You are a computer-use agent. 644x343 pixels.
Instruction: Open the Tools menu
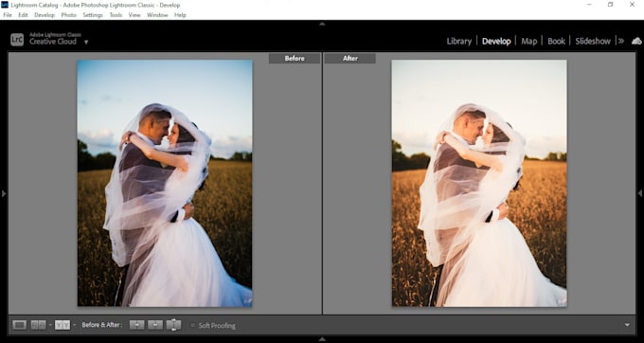(x=116, y=15)
